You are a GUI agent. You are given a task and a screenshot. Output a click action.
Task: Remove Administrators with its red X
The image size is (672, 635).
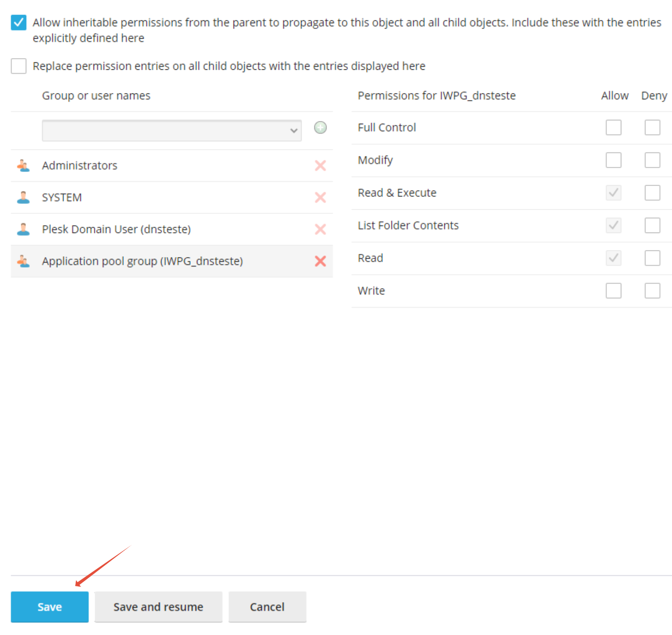pos(320,165)
